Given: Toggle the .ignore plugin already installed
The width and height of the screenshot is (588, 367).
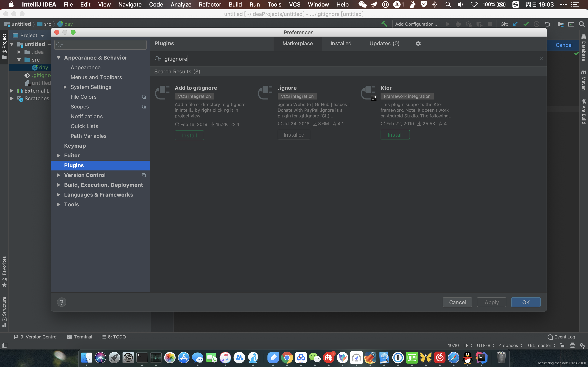Looking at the screenshot, I should click(x=294, y=134).
